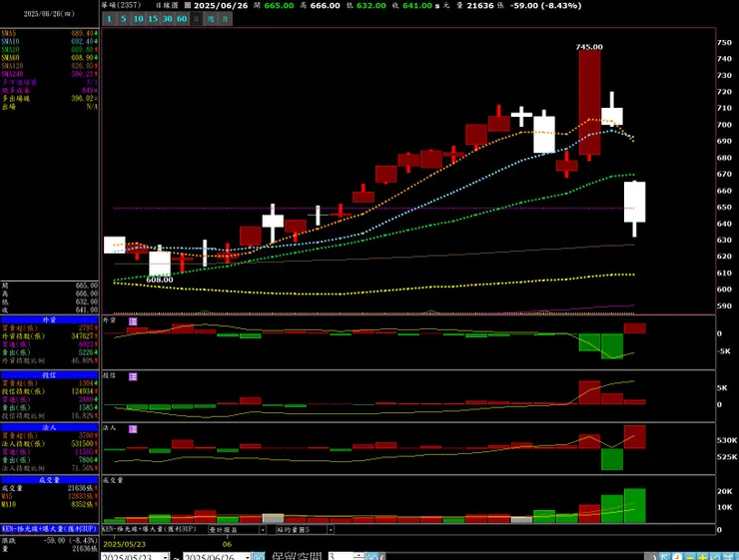Screen dimensions: 739x560
Task: Select the monthly (月) timeframe button
Action: 226,19
